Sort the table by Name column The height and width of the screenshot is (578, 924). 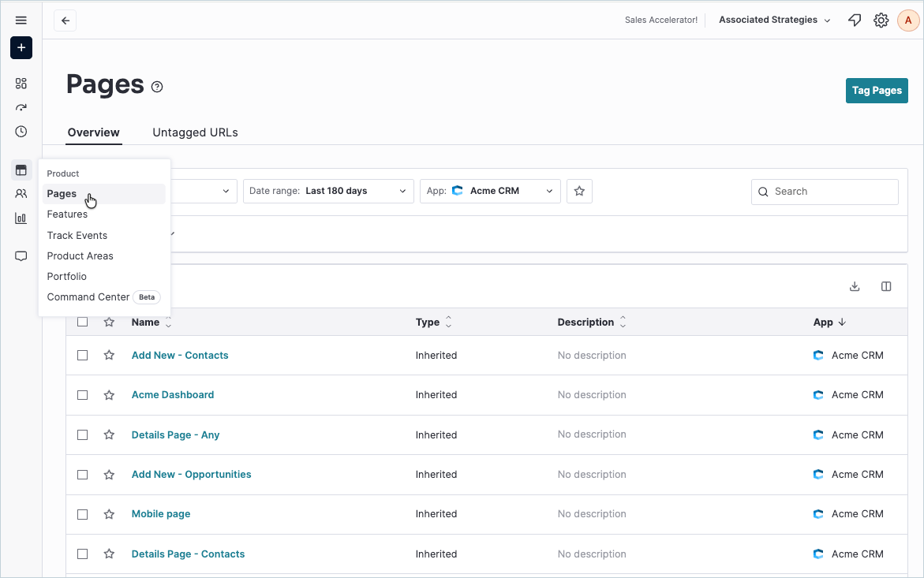click(152, 322)
